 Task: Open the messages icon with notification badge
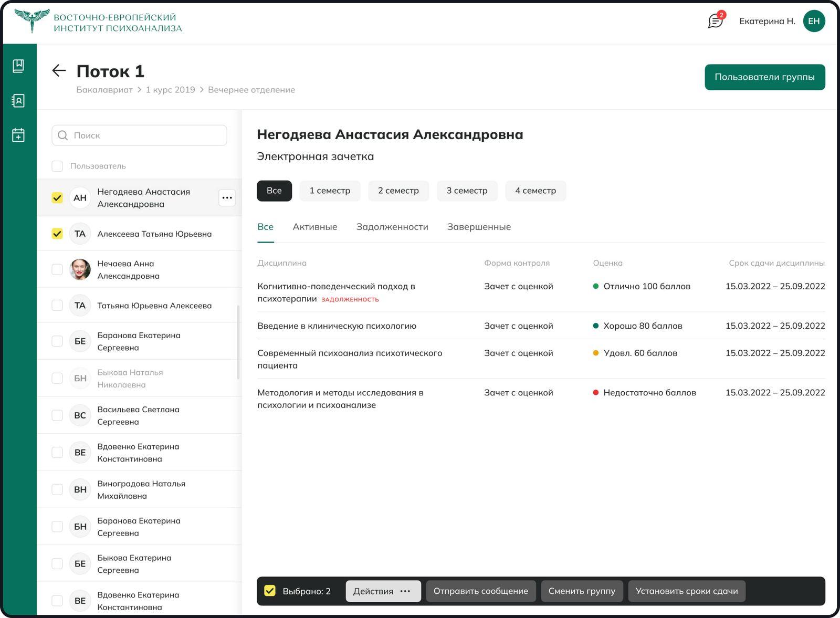coord(715,21)
